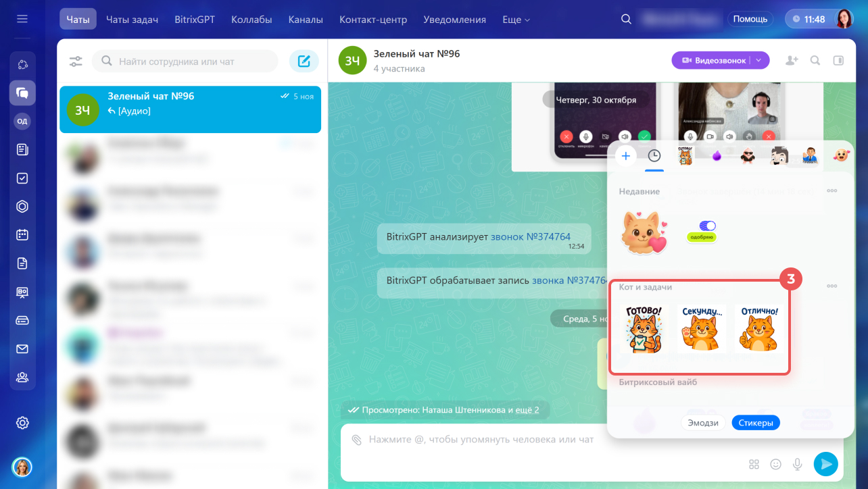This screenshot has height=489, width=868.
Task: Send the Готово! cat sticker
Action: (x=644, y=329)
